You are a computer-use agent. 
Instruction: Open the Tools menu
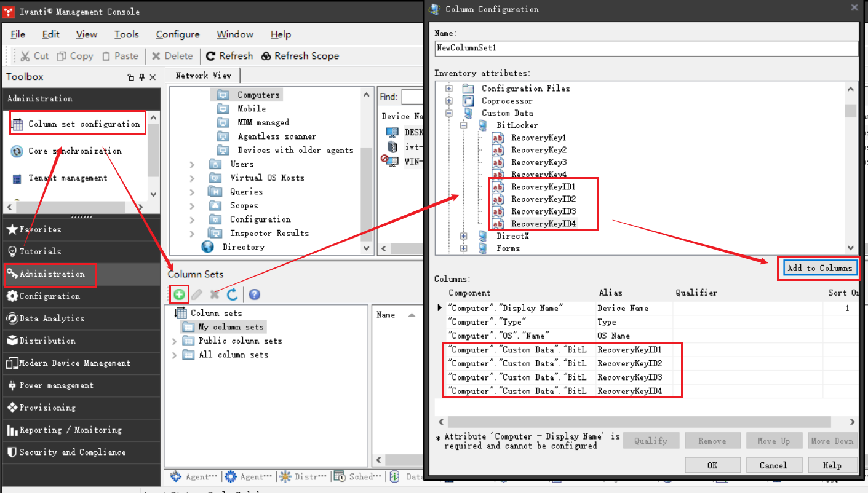pyautogui.click(x=126, y=34)
